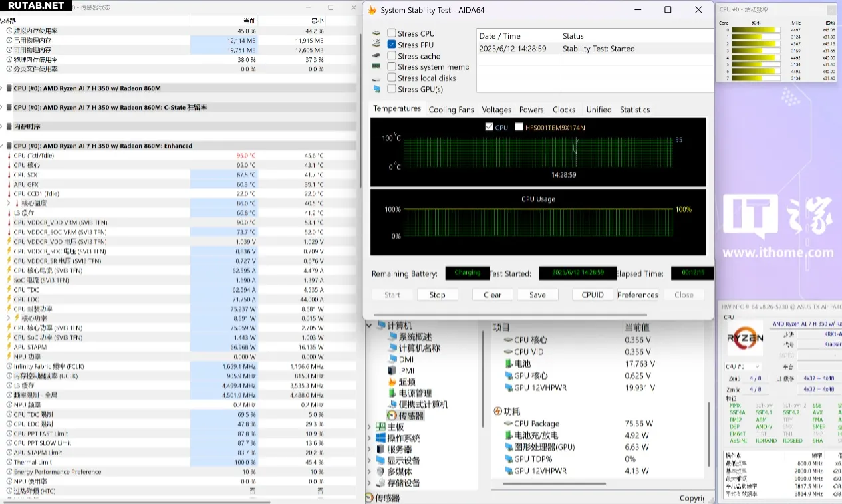Viewport: 842px width, 504px height.
Task: Expand the 显示设备 tree node
Action: 370,461
